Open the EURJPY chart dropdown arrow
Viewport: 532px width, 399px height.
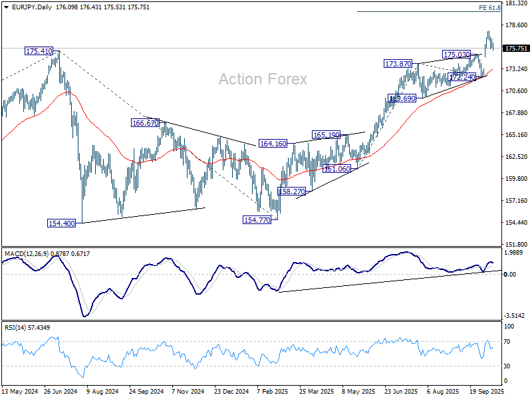(6, 7)
